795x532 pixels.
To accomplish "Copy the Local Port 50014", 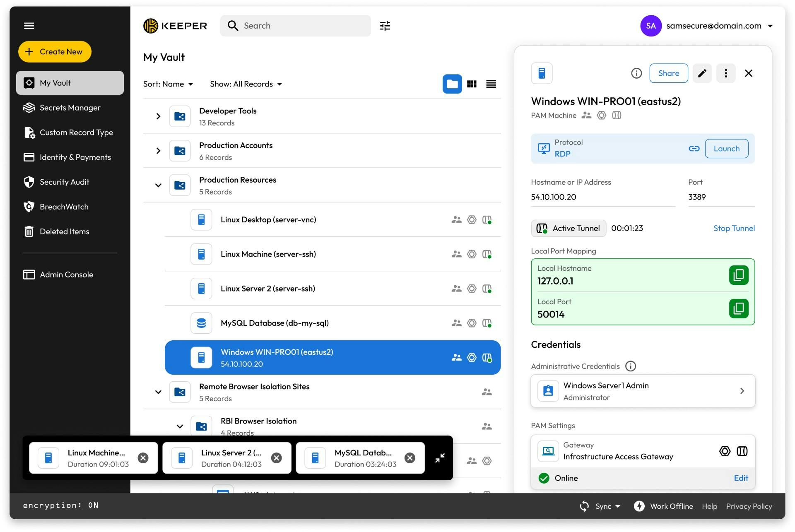I will pyautogui.click(x=739, y=308).
